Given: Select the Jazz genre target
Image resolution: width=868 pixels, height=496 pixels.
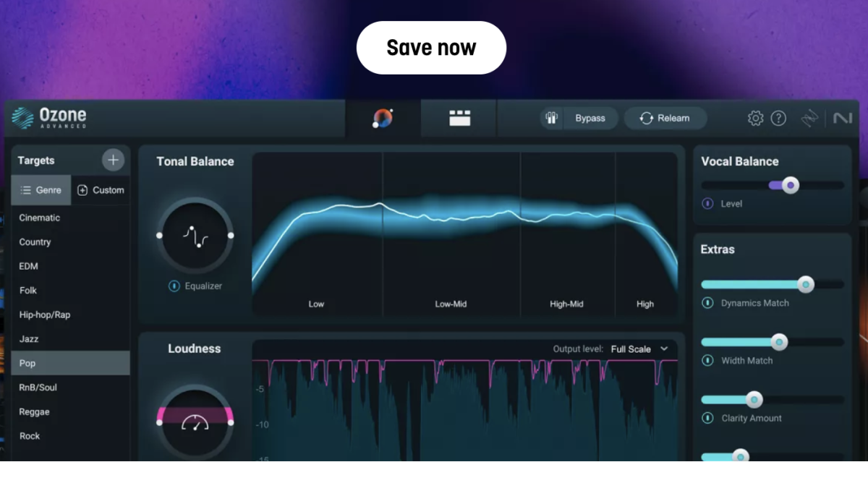Looking at the screenshot, I should tap(71, 339).
